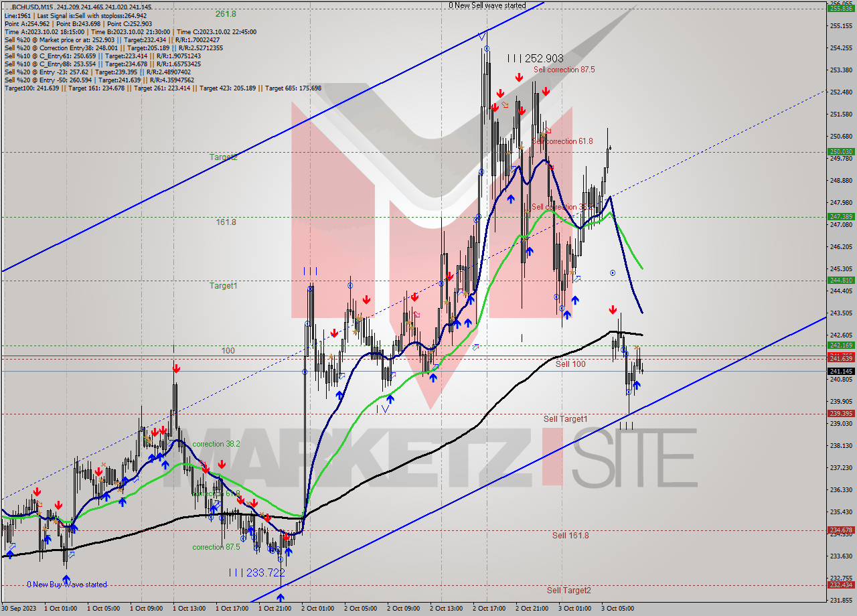The height and width of the screenshot is (616, 857).
Task: Select the 'Sell correction 61.8' label
Action: (562, 141)
